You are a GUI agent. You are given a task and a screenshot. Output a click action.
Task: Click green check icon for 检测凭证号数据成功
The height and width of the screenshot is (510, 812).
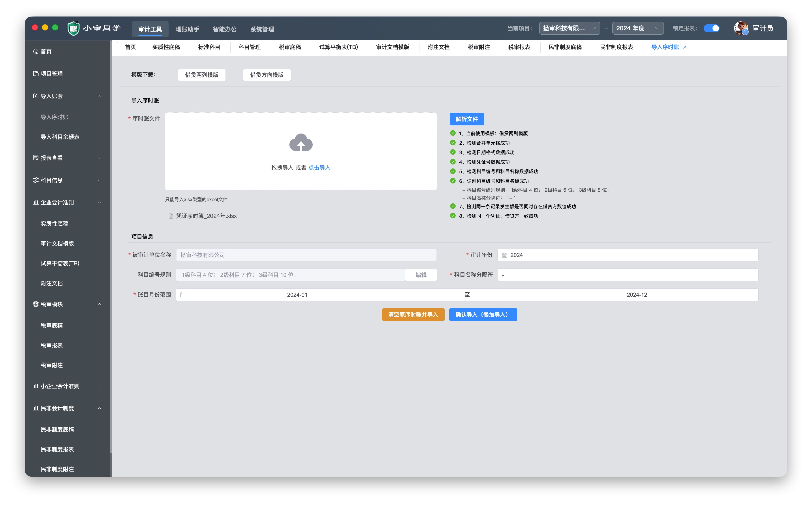[453, 162]
